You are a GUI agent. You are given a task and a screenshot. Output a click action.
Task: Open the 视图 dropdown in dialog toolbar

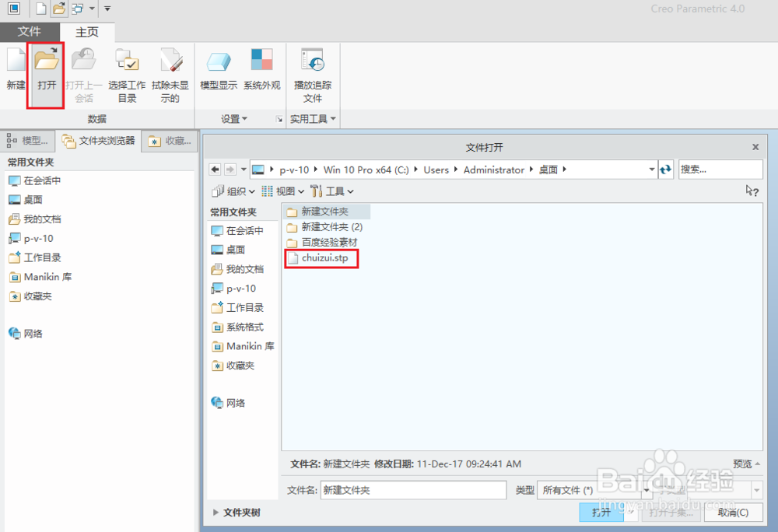283,191
